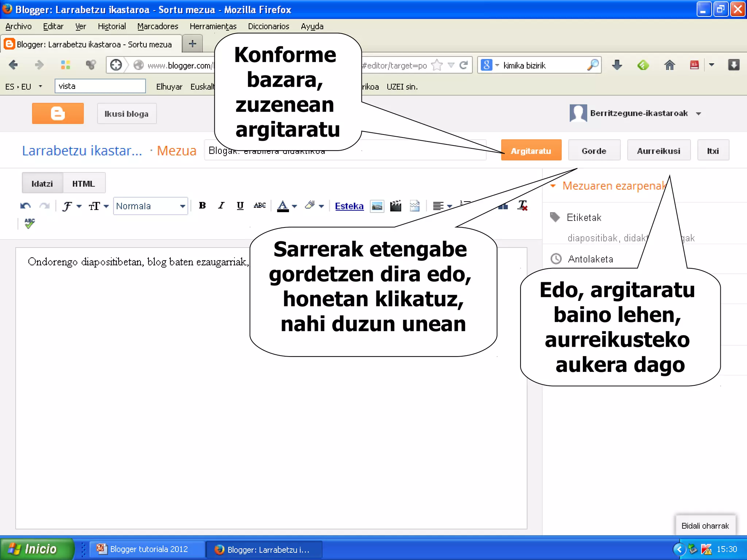Viewport: 747px width, 560px height.
Task: Click the insert image icon
Action: 377,206
